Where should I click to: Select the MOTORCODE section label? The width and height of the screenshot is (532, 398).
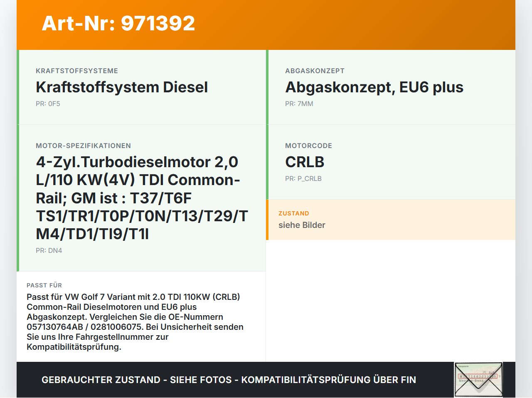tap(308, 146)
